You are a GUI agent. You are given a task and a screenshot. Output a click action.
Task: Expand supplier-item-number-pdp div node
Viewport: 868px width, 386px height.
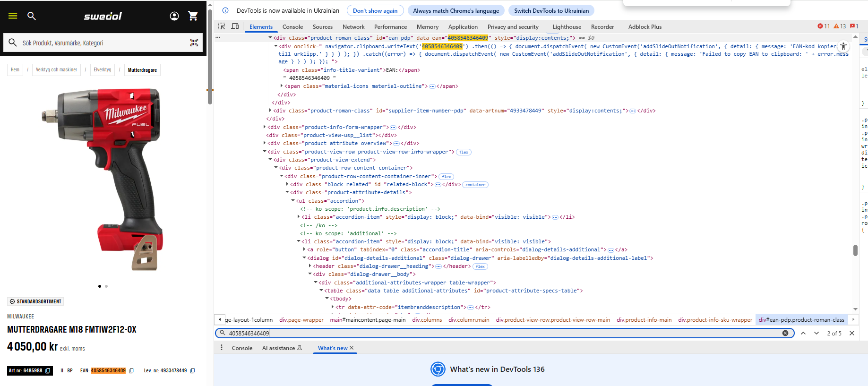(x=270, y=111)
